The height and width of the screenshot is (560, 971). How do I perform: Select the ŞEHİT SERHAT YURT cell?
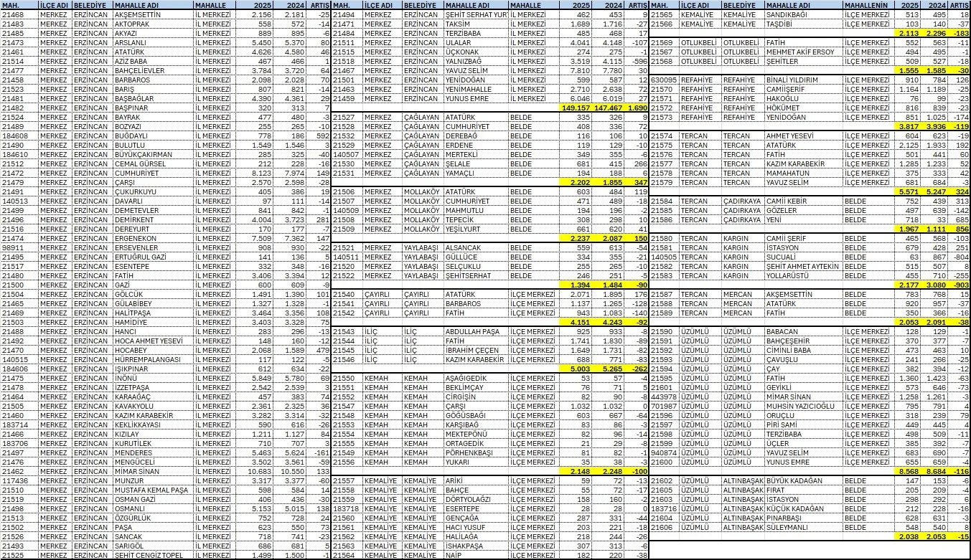pos(475,14)
